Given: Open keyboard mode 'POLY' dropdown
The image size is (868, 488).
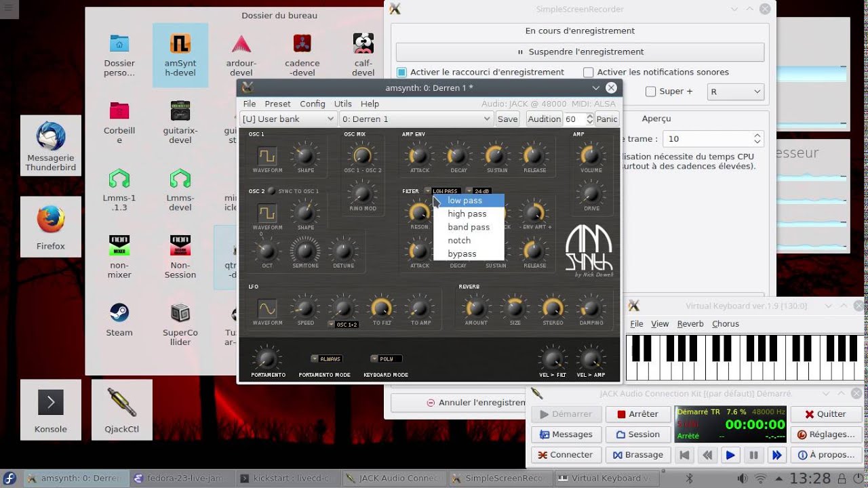Looking at the screenshot, I should (386, 359).
